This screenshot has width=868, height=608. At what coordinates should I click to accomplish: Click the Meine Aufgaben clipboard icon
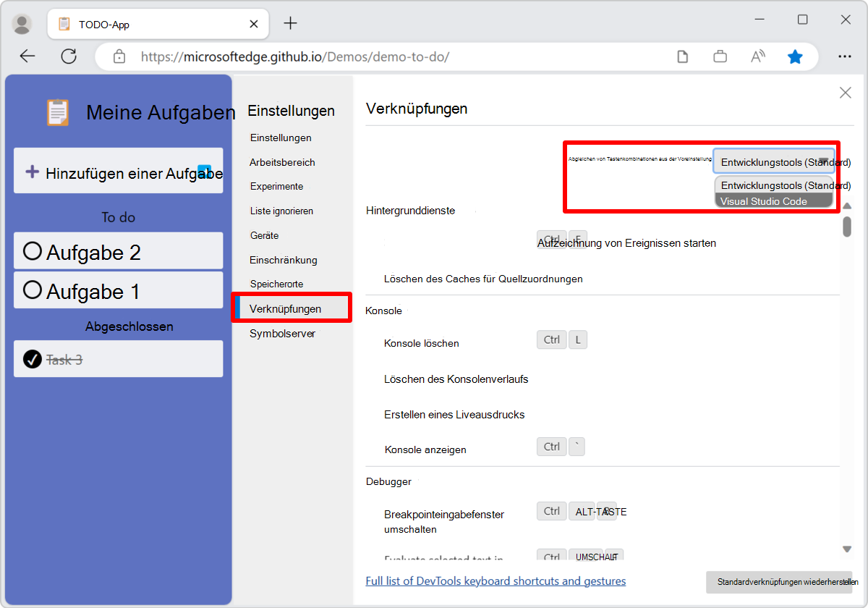57,112
